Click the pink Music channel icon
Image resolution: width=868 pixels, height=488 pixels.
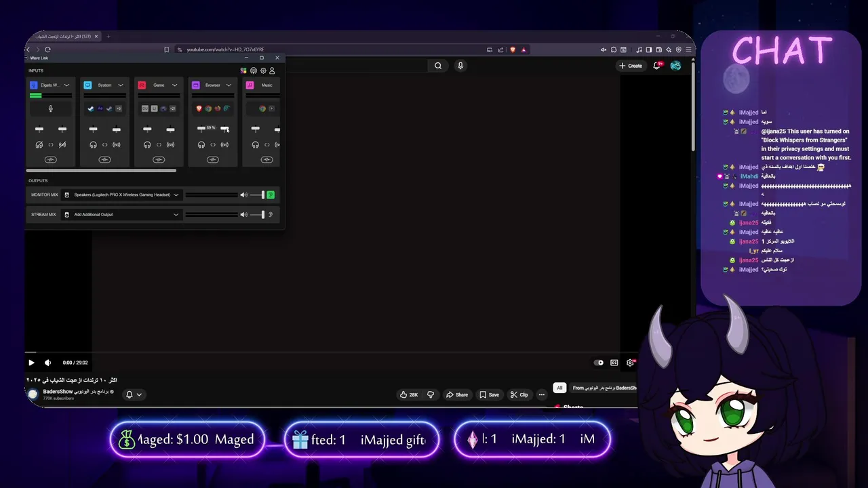pos(250,85)
